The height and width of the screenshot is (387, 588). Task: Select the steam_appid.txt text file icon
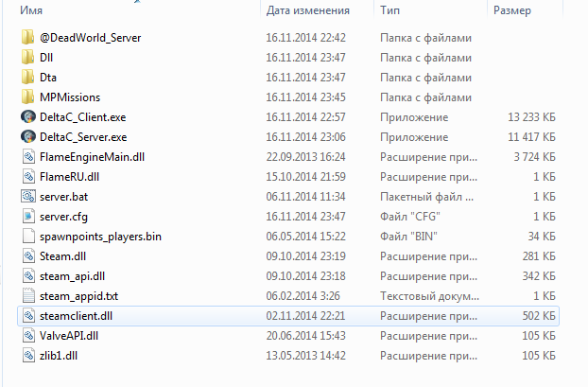pos(27,295)
